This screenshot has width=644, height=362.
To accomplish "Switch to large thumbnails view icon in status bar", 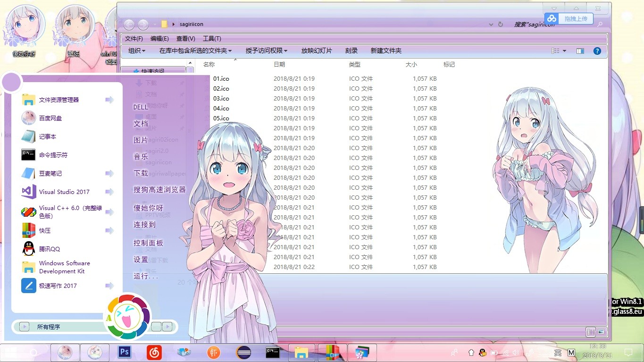I will click(601, 332).
